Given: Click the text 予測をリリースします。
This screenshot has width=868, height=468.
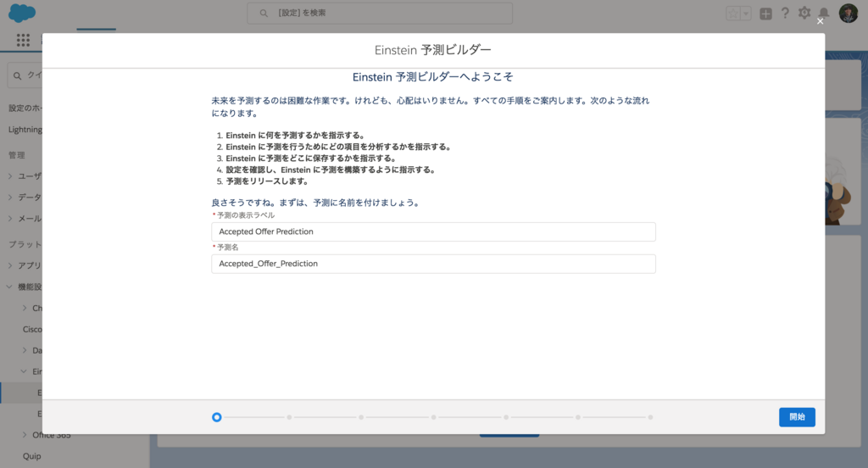Looking at the screenshot, I should [267, 181].
